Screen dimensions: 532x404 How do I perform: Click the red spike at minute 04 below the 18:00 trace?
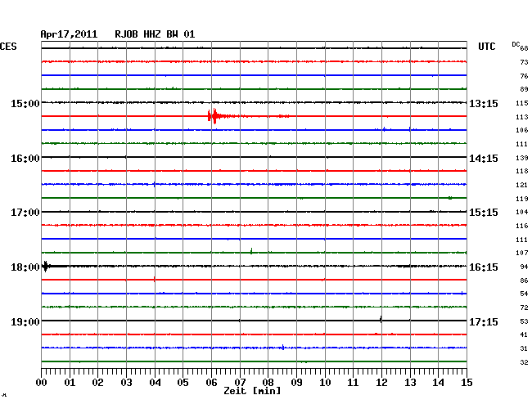pos(155,279)
